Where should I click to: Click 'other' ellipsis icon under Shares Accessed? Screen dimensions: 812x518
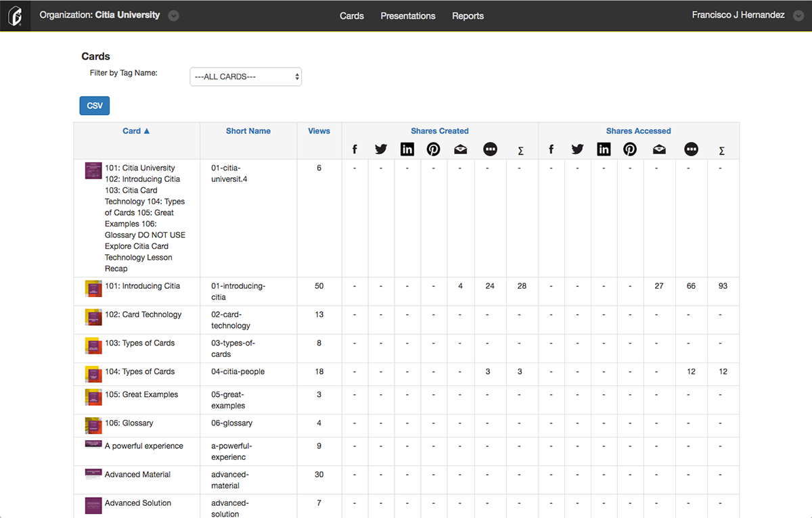pyautogui.click(x=691, y=149)
